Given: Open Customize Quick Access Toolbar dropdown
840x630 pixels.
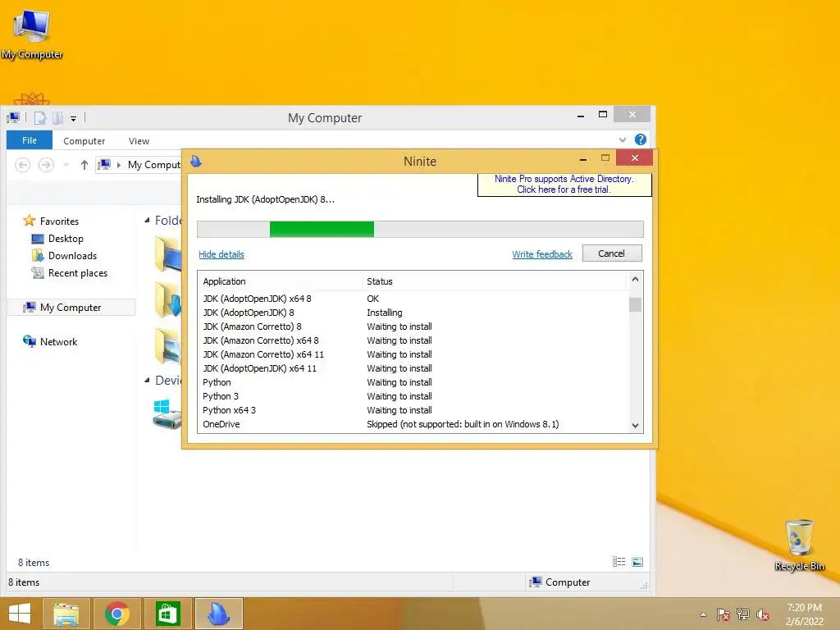Looking at the screenshot, I should click(x=73, y=118).
